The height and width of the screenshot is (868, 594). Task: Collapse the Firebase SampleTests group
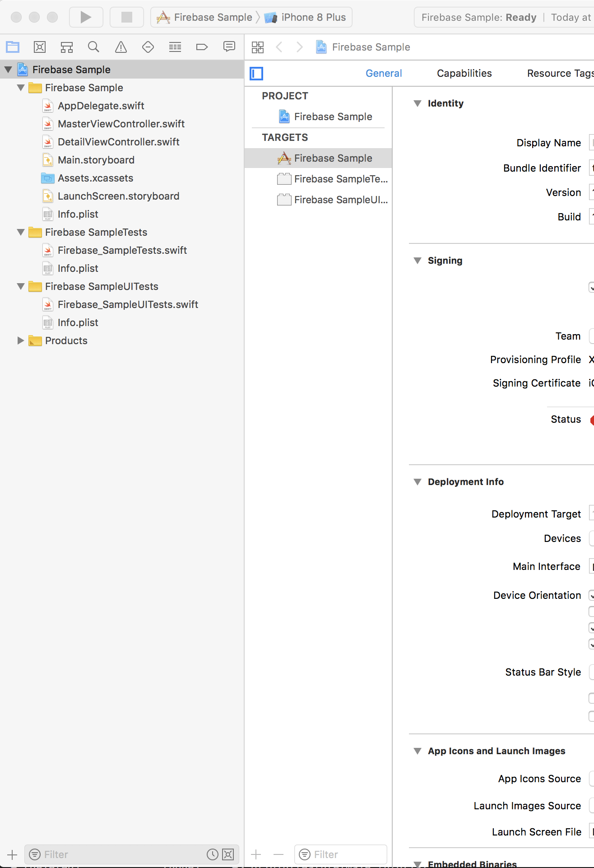21,232
